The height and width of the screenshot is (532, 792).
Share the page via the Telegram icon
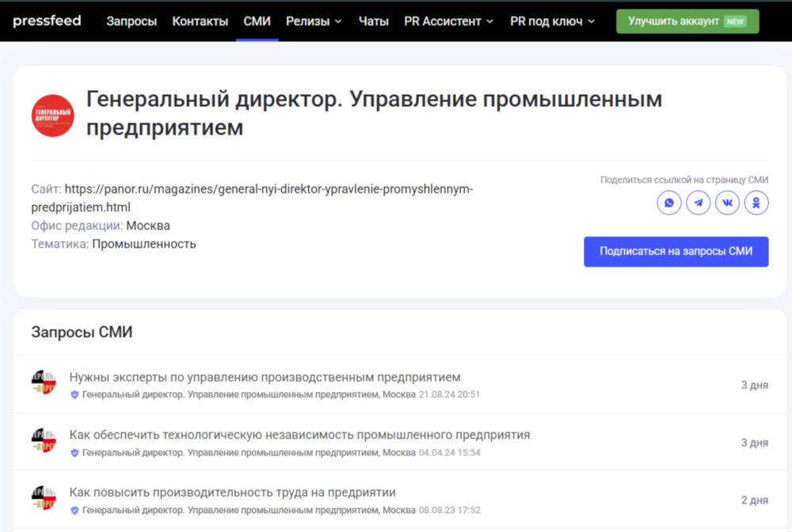pos(698,203)
